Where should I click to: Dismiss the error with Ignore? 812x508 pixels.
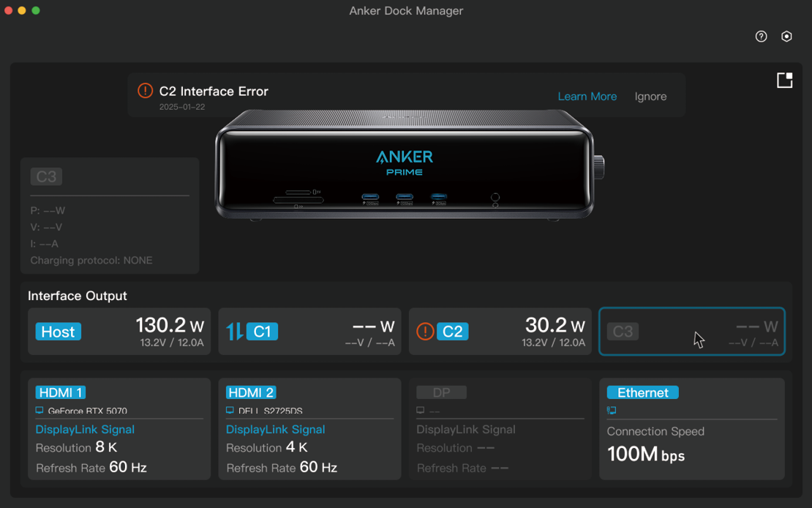(x=650, y=97)
